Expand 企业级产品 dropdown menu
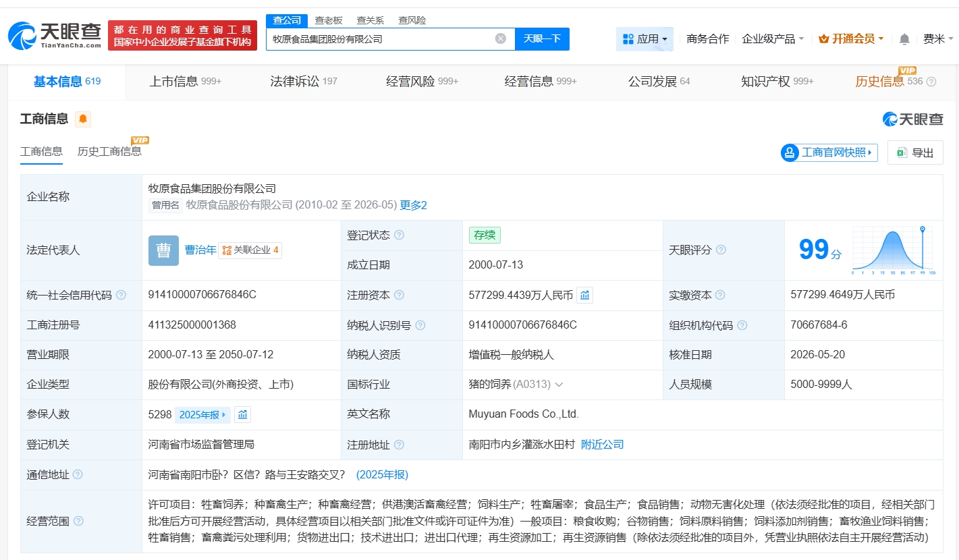This screenshot has width=959, height=560. 773,39
